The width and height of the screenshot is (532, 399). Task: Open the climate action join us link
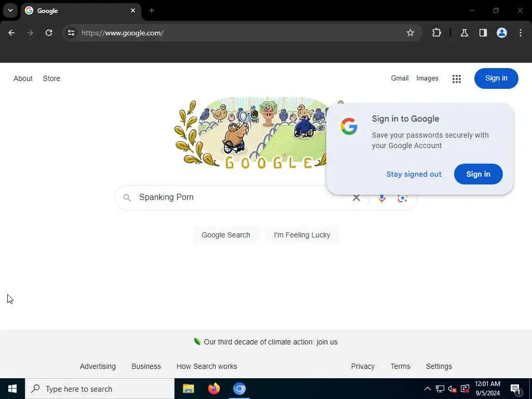point(270,342)
